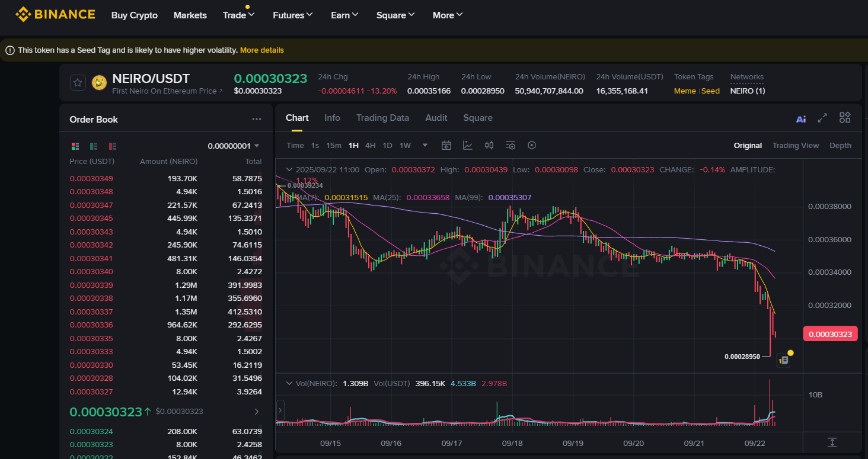The height and width of the screenshot is (459, 868).
Task: Open the Trade navigation dropdown
Action: coord(239,15)
